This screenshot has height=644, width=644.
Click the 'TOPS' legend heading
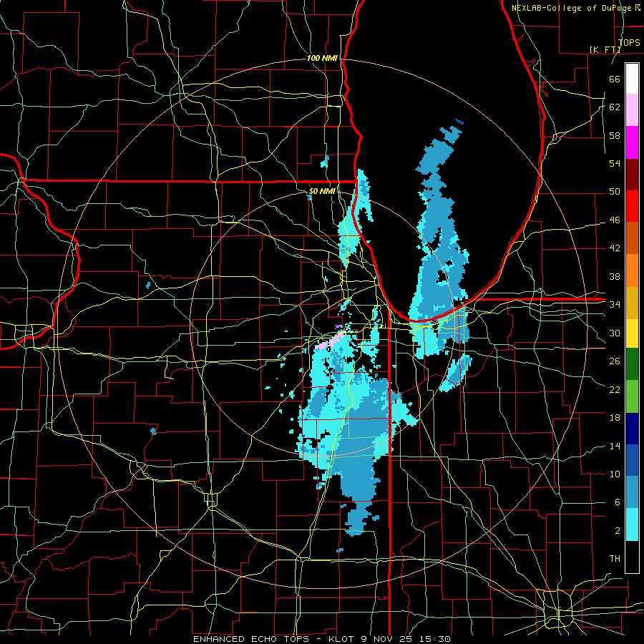[629, 43]
